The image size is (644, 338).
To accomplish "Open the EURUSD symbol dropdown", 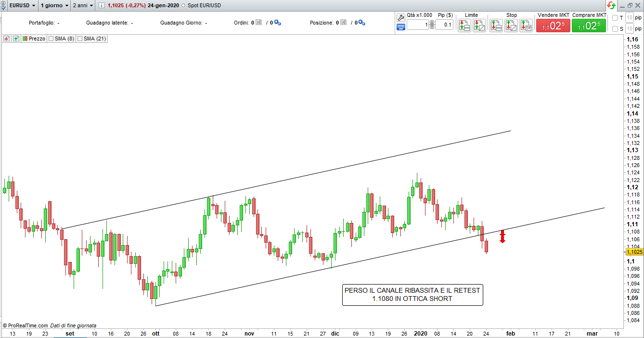I will click(21, 5).
